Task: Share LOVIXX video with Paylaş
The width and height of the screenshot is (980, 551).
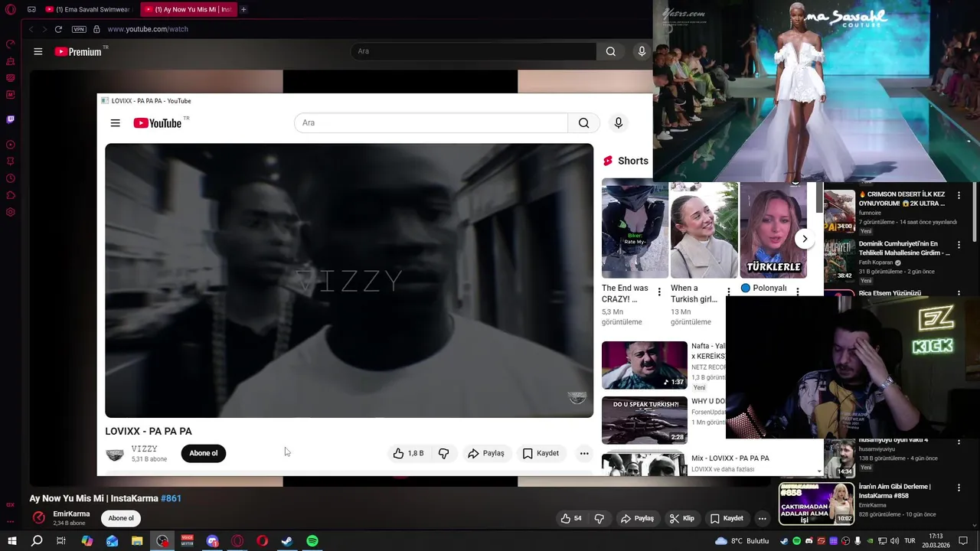Action: click(486, 454)
